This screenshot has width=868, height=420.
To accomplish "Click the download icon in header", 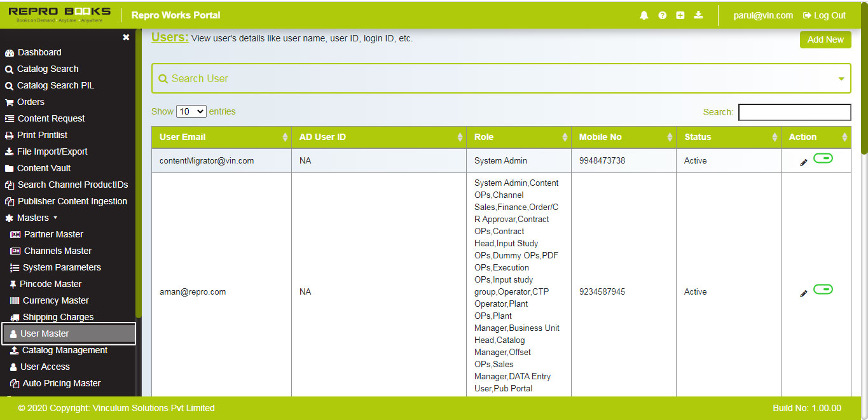I will [x=698, y=15].
